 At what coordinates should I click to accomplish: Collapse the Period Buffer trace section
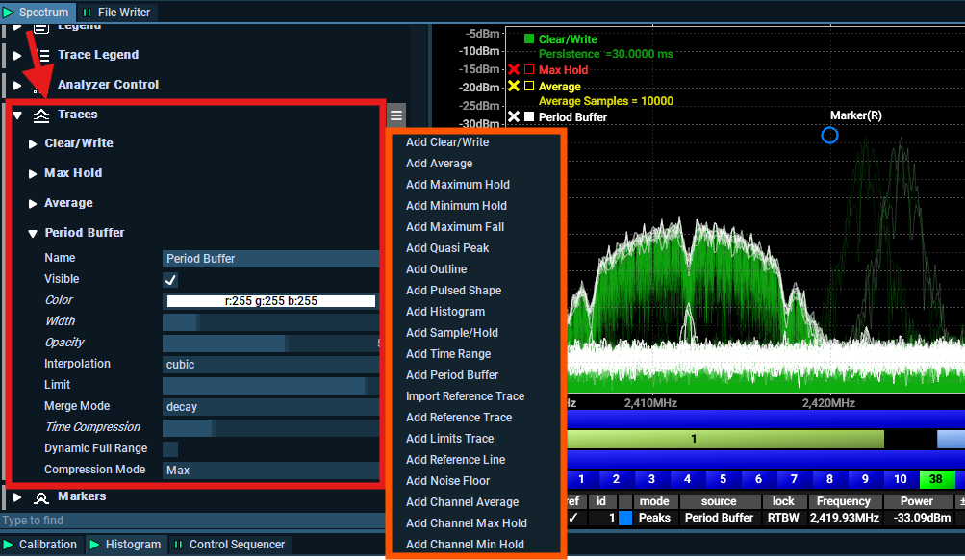(34, 233)
